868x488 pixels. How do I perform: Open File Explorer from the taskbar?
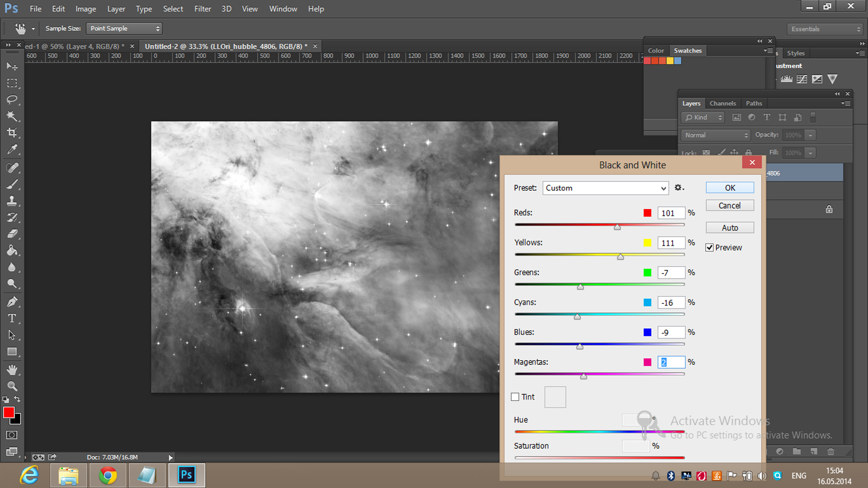click(68, 475)
